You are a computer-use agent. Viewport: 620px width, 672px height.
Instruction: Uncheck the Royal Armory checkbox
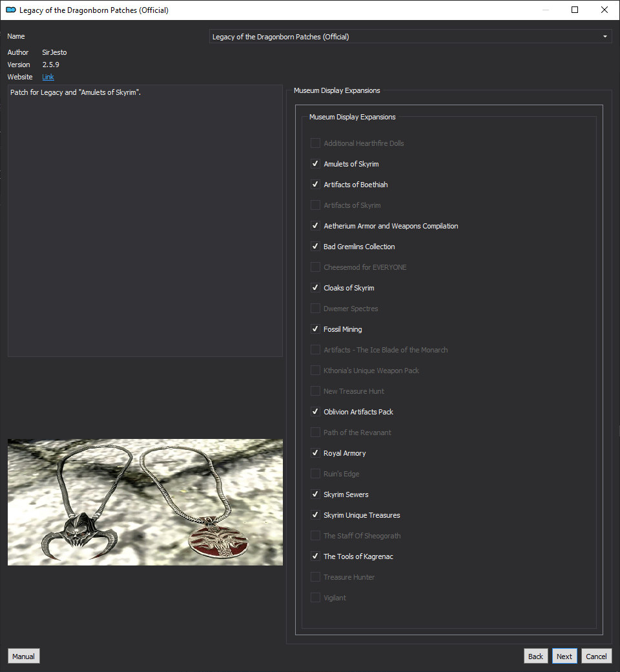pos(315,453)
